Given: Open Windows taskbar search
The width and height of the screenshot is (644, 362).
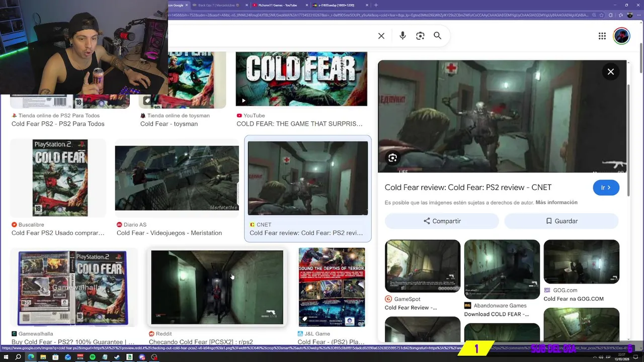Looking at the screenshot, I should (x=18, y=357).
